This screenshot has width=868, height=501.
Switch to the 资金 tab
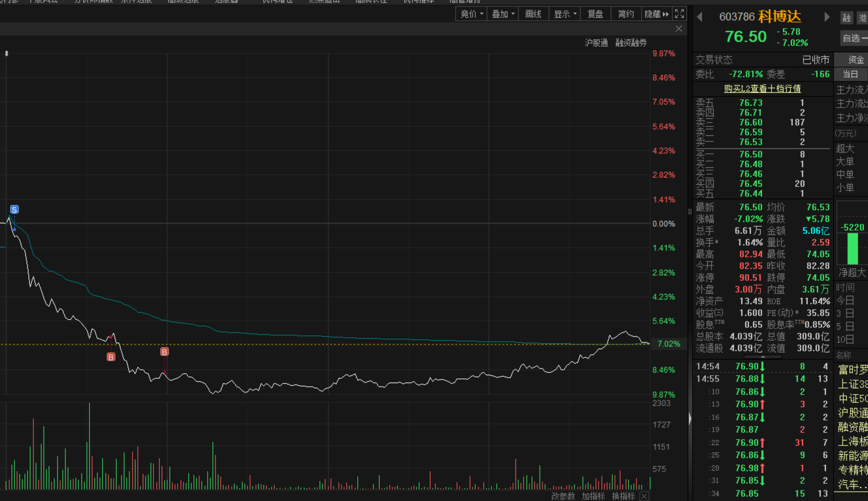pyautogui.click(x=855, y=60)
